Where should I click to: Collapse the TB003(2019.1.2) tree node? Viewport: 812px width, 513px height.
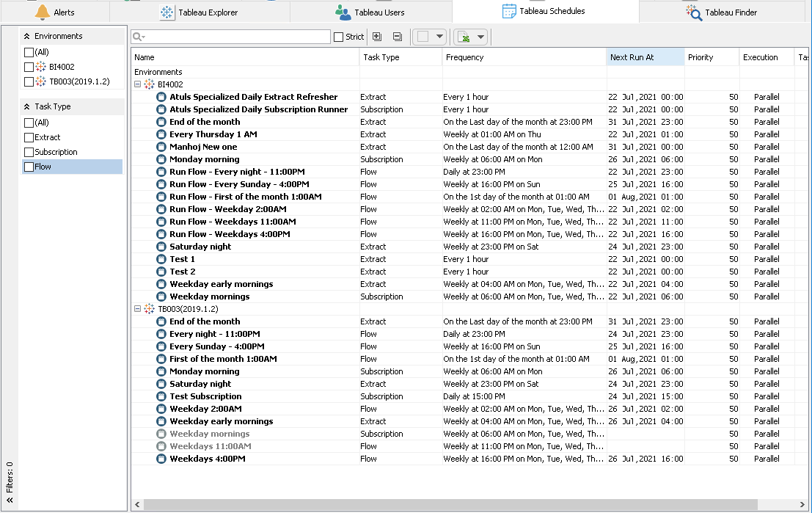point(138,308)
